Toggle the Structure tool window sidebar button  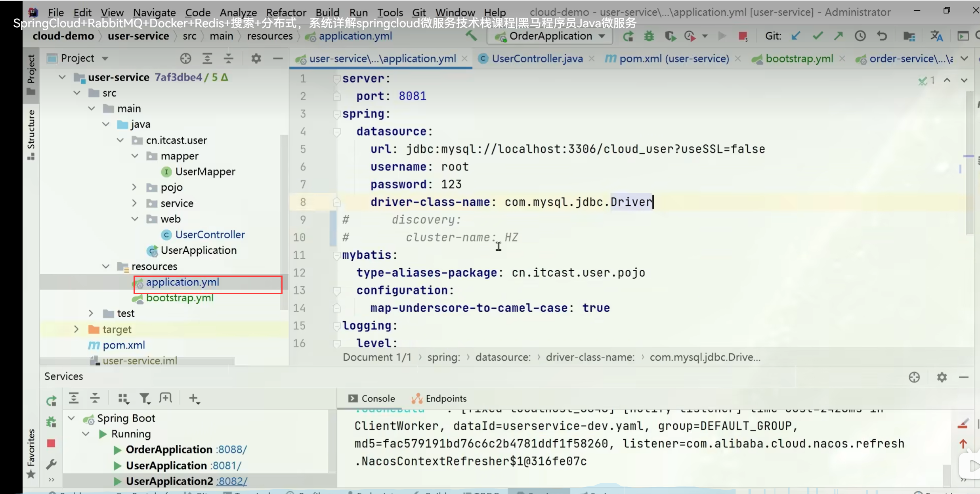(x=31, y=135)
